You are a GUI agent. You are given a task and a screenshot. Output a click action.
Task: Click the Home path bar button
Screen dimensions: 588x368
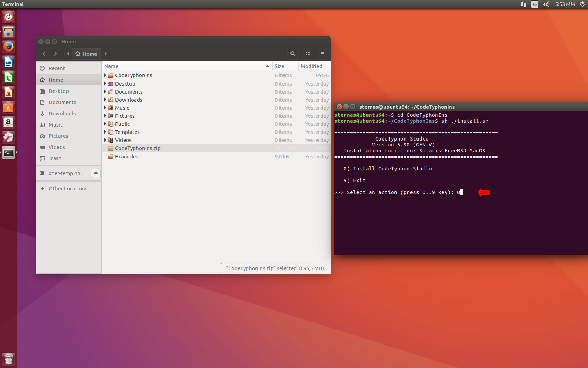click(86, 54)
